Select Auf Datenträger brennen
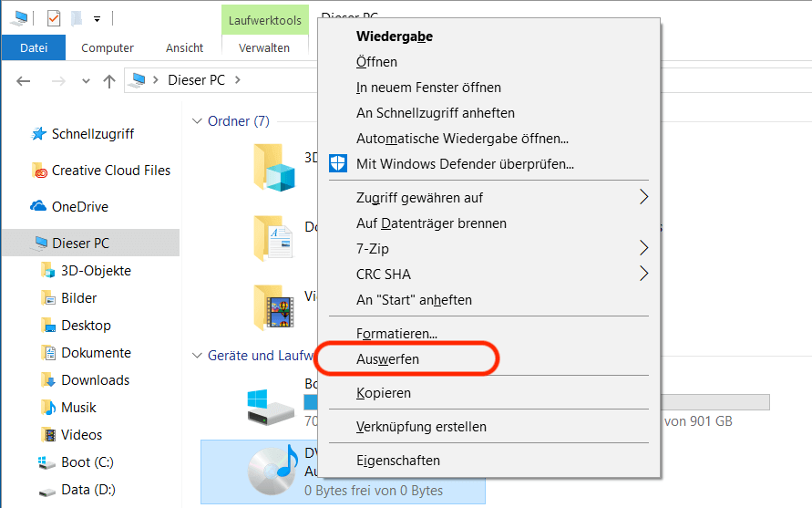Screen dimensions: 812x508 click(488, 223)
